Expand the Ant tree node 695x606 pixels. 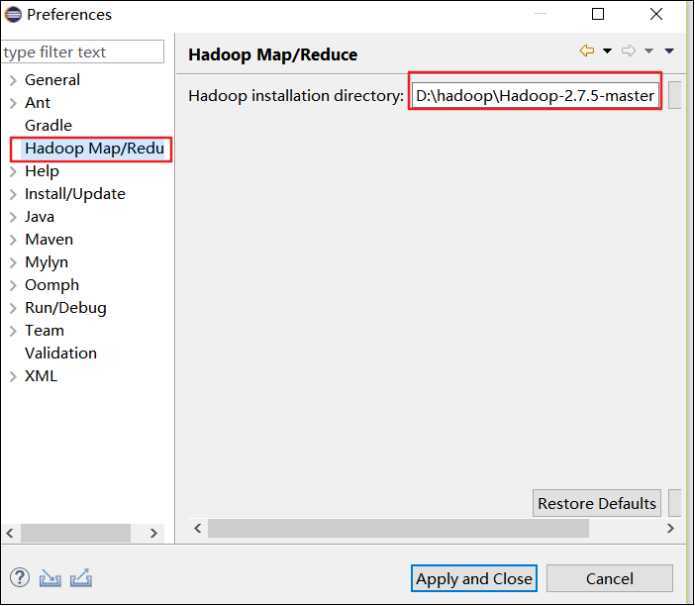point(13,103)
